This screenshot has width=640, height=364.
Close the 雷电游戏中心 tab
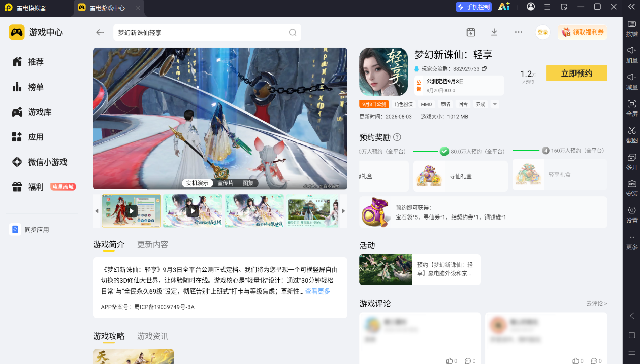pos(138,8)
